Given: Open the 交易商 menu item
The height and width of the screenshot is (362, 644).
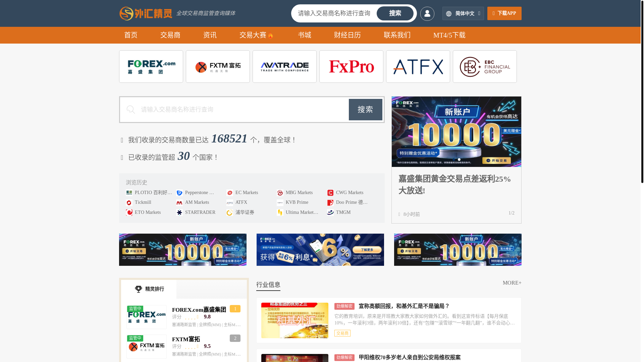Looking at the screenshot, I should pos(170,35).
